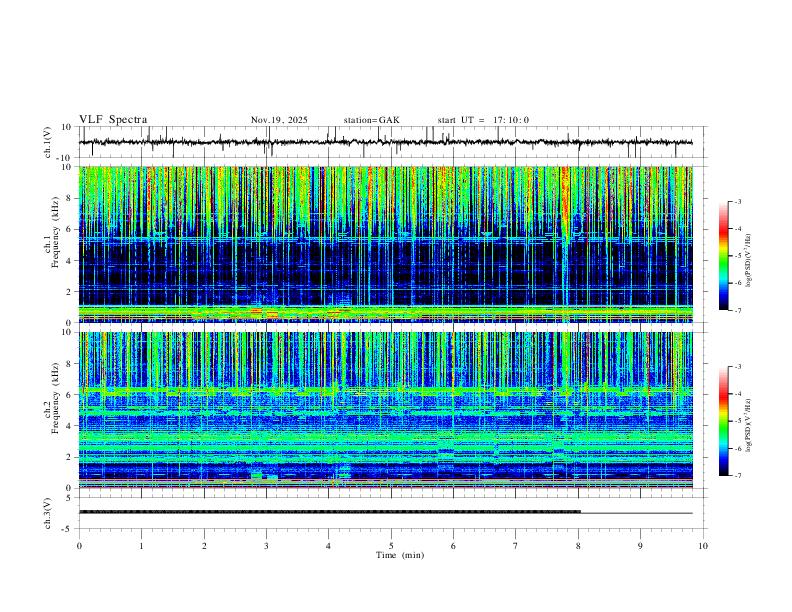Click the "station=GAK" header label
This screenshot has height=612, width=792.
(x=371, y=120)
